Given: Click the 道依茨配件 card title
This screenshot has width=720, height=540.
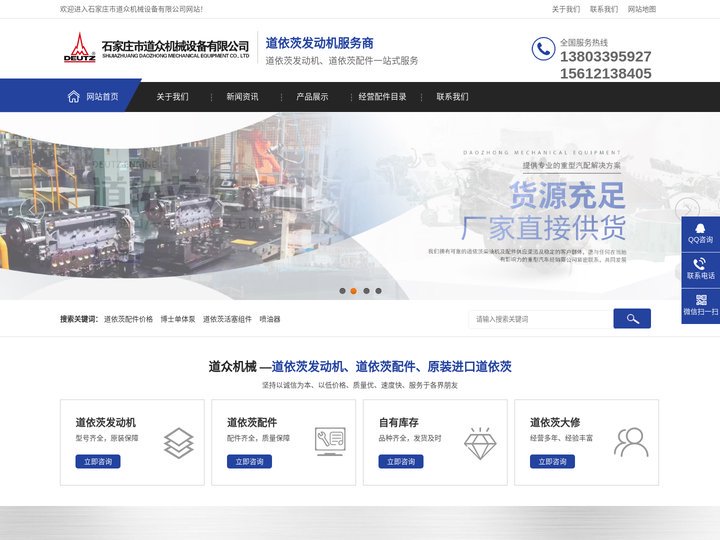Looking at the screenshot, I should point(252,422).
